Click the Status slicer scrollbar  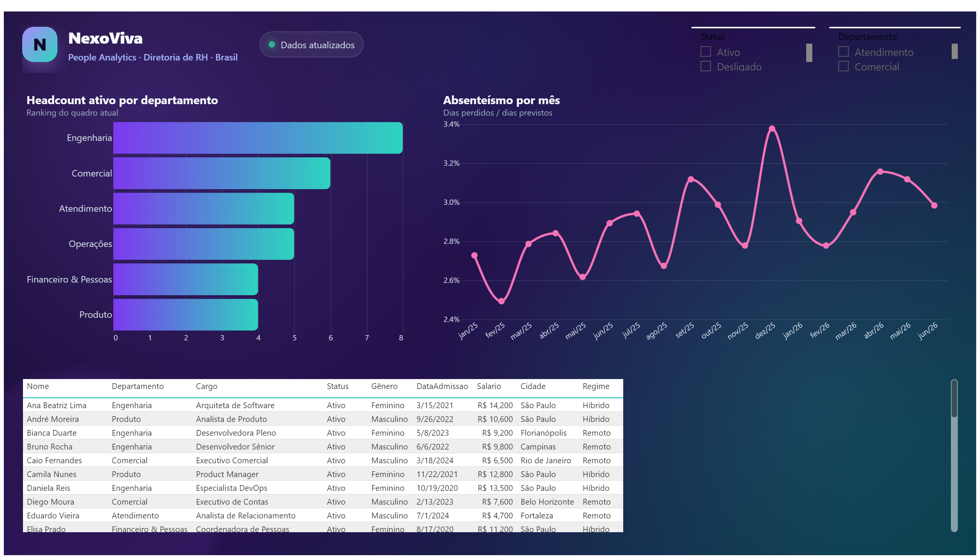809,52
